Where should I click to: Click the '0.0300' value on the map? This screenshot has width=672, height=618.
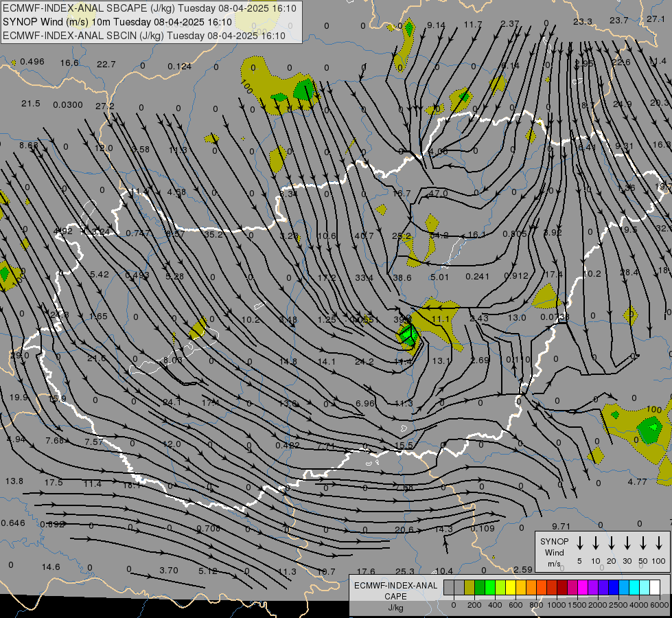point(68,105)
